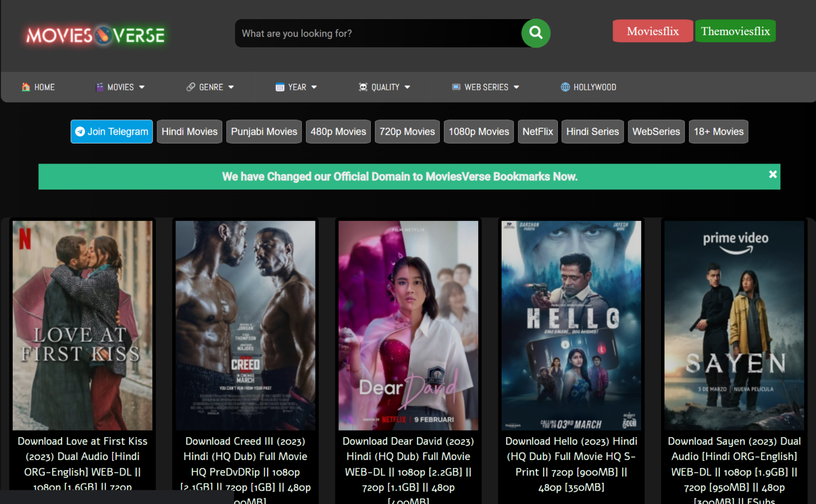Screen dimensions: 816x504
Task: Select the 18+ Movies tag
Action: pos(718,132)
